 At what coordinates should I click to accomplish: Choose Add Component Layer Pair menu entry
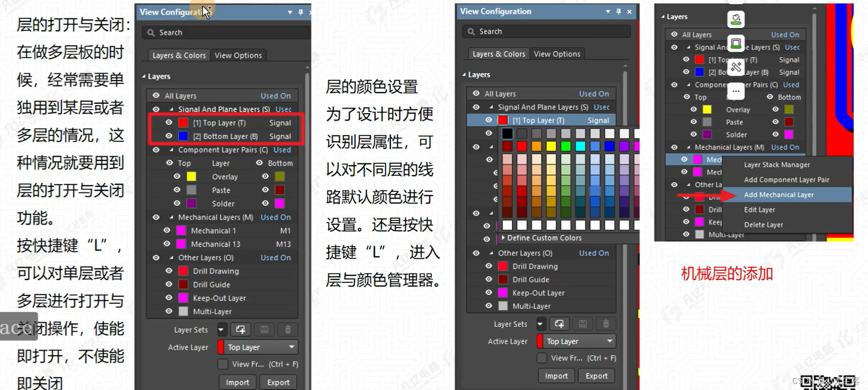coord(787,180)
